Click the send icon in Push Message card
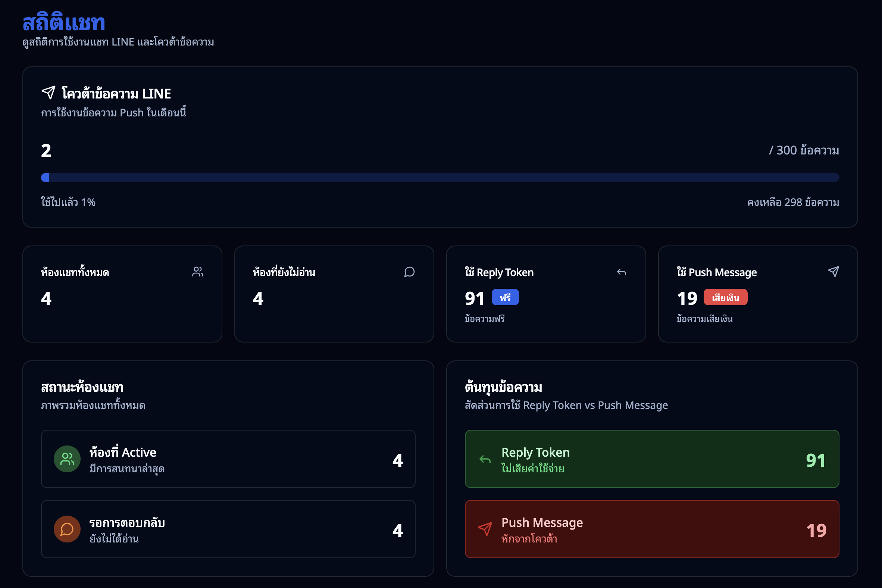This screenshot has height=588, width=882. point(833,272)
